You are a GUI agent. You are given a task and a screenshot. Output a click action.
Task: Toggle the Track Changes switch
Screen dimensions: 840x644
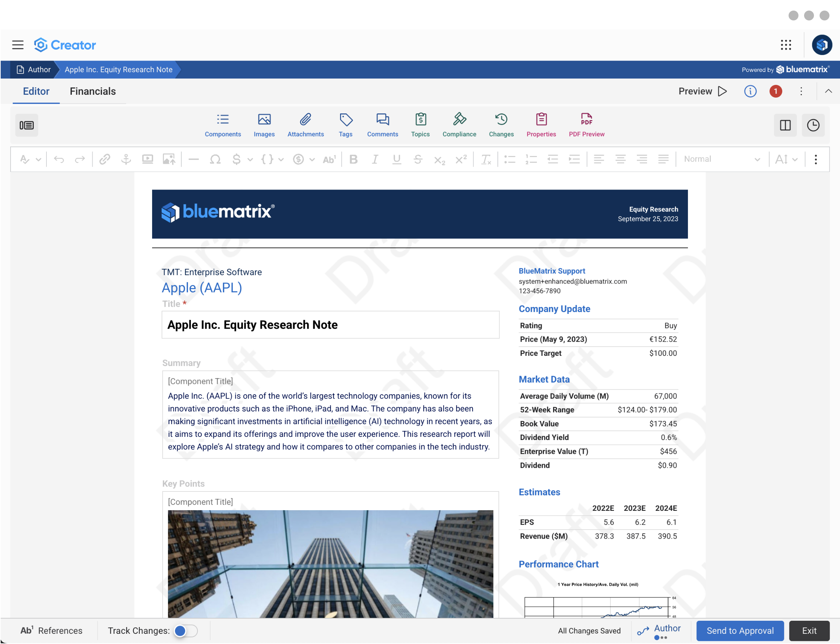186,631
